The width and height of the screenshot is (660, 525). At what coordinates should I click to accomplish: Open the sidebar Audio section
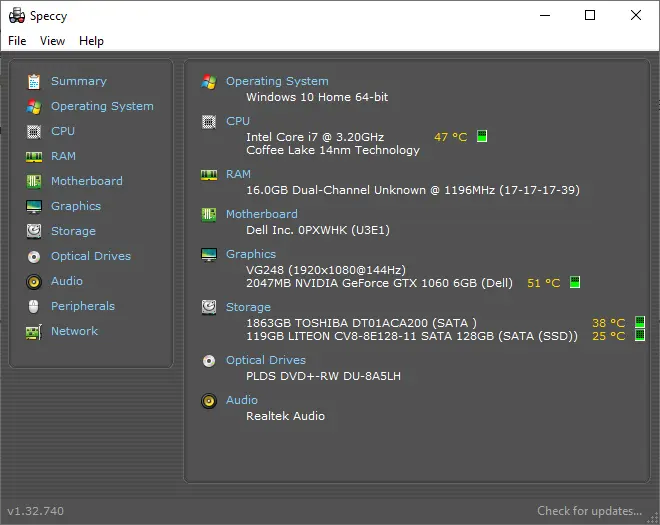67,281
